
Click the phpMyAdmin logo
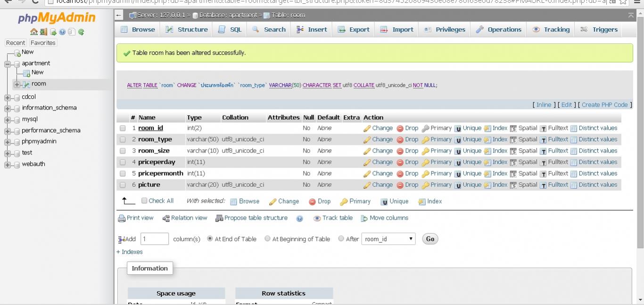coord(57,18)
